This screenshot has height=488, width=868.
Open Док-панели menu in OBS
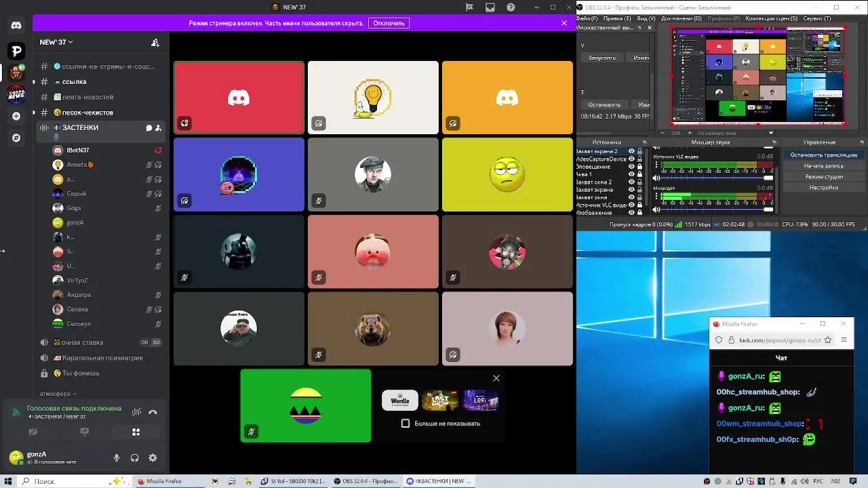pyautogui.click(x=681, y=18)
